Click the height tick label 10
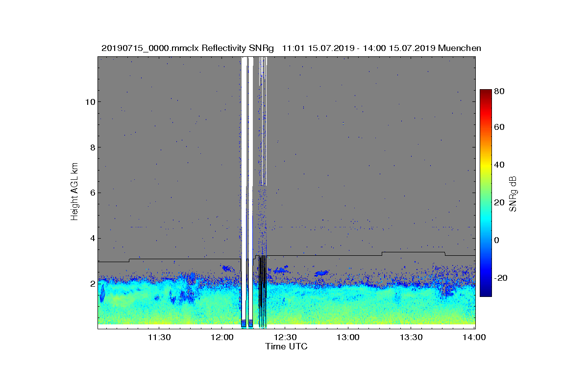 click(x=89, y=101)
